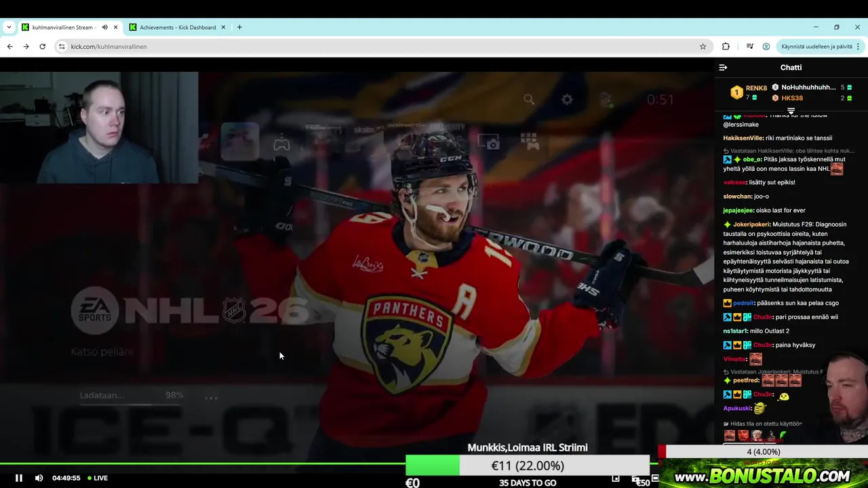
Task: Click the camera icon in game menu
Action: coord(488,142)
